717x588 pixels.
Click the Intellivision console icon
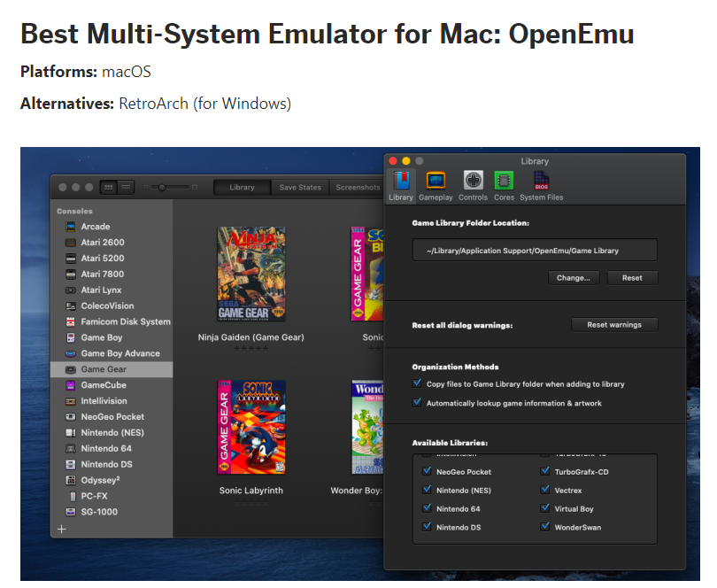click(71, 401)
